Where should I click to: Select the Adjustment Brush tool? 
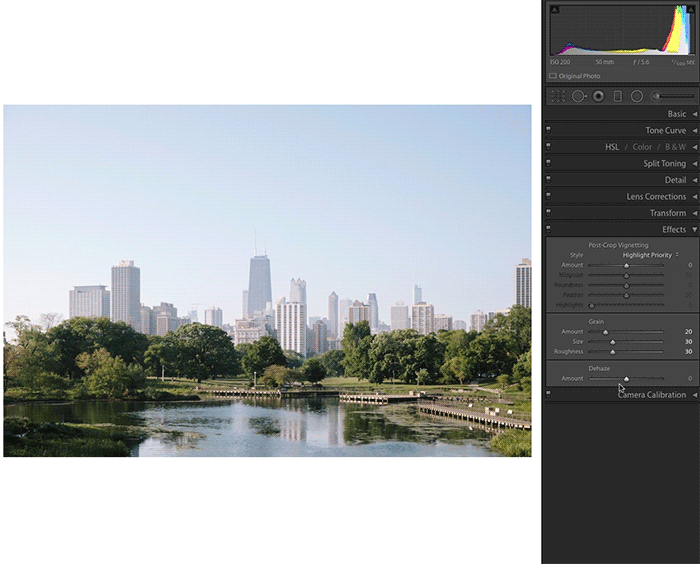coord(673,96)
